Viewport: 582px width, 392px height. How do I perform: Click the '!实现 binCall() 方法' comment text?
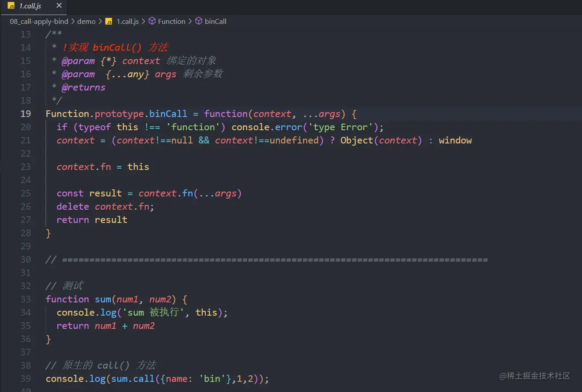click(x=115, y=48)
